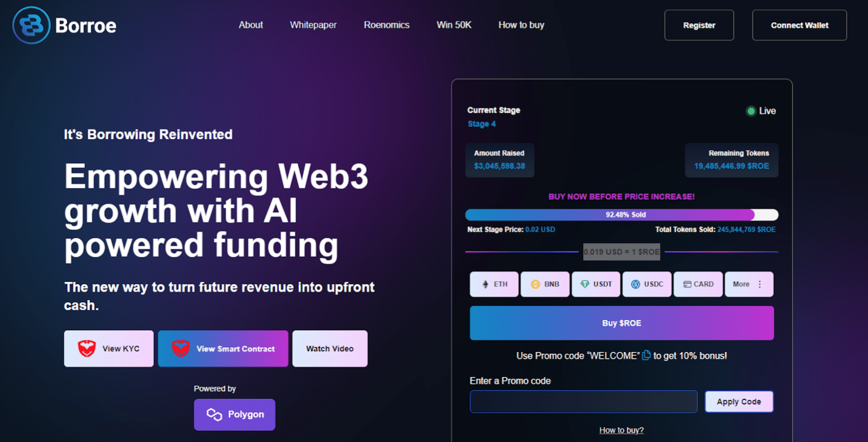Click the Polygon powered-by badge
The height and width of the screenshot is (442, 868).
click(x=235, y=415)
